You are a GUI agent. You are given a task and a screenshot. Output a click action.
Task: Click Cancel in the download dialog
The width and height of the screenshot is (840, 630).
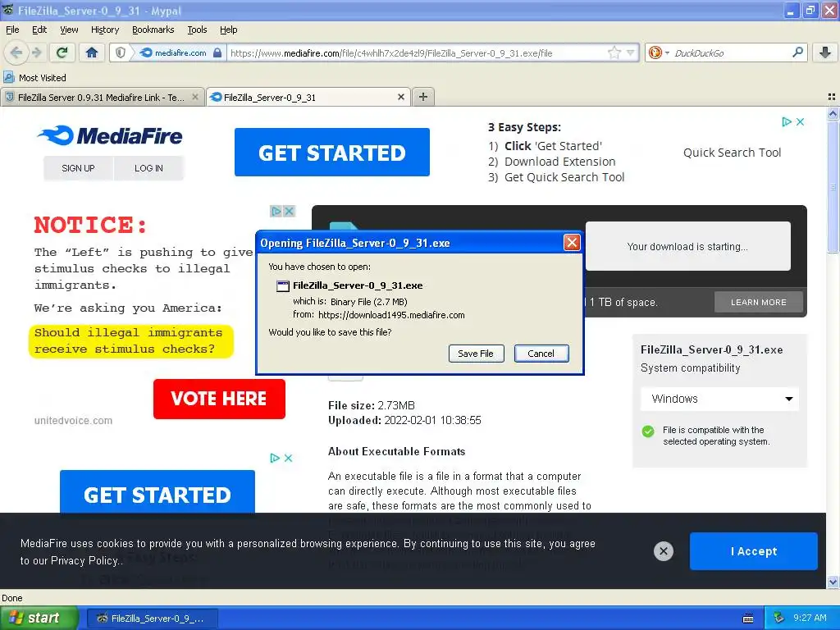[541, 354]
